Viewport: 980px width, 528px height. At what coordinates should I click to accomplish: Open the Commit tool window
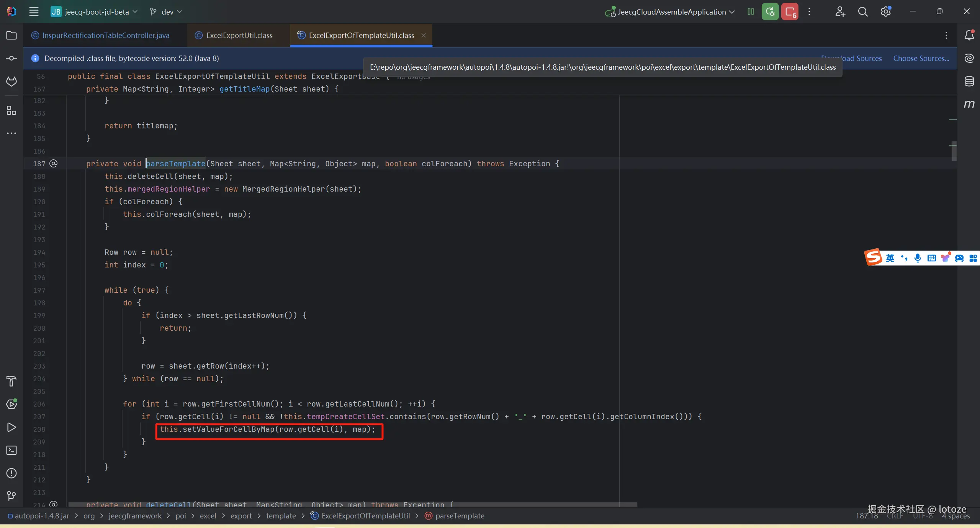[11, 58]
